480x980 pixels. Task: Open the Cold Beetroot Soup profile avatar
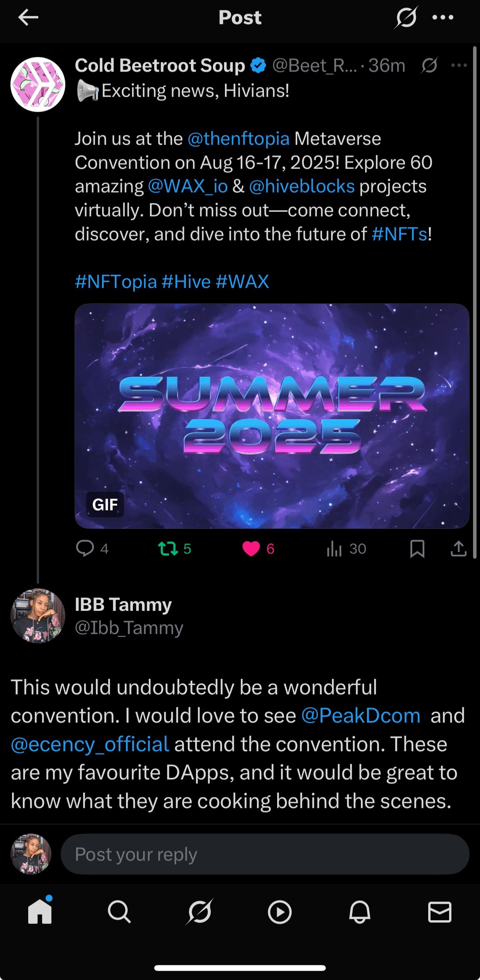pyautogui.click(x=38, y=84)
